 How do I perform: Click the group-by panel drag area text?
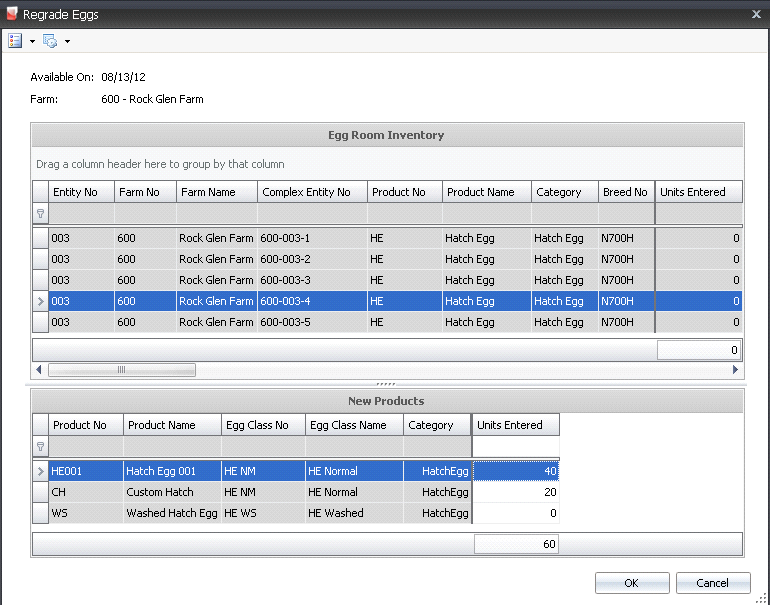[x=160, y=164]
